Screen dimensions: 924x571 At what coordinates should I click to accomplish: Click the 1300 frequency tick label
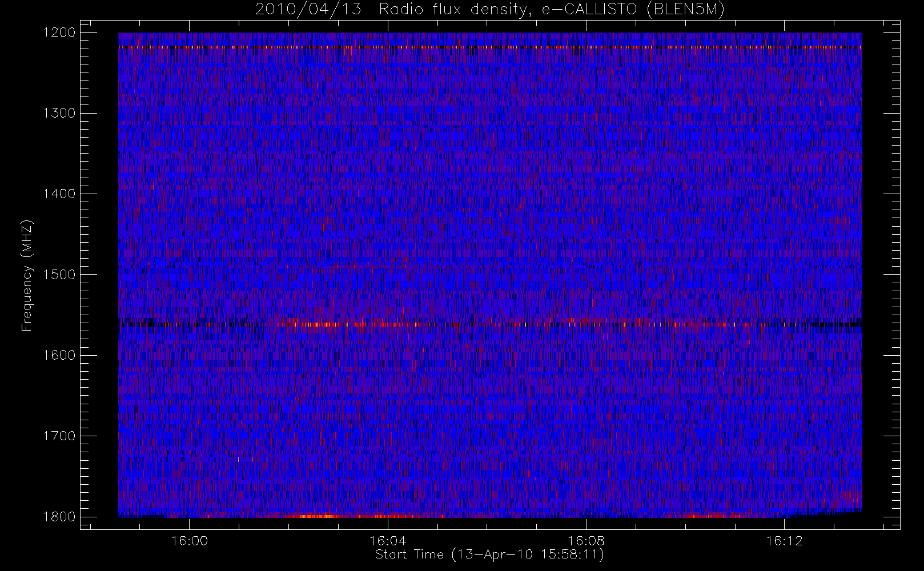tap(59, 113)
